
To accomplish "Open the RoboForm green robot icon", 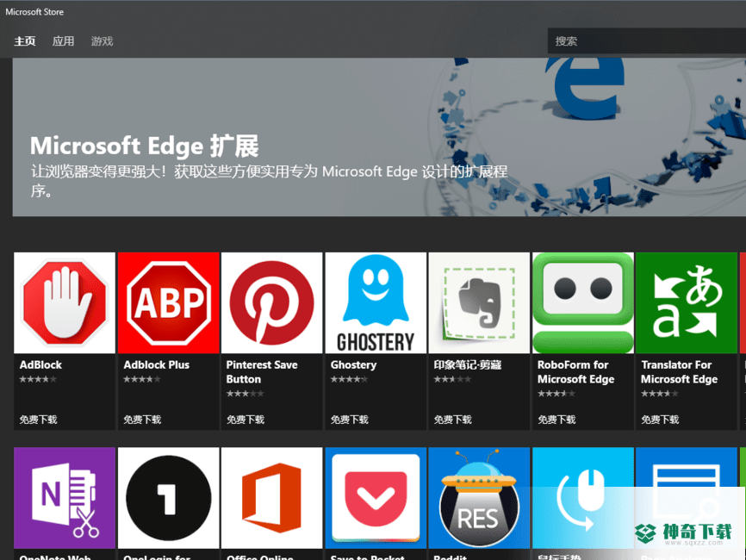I will coord(583,303).
